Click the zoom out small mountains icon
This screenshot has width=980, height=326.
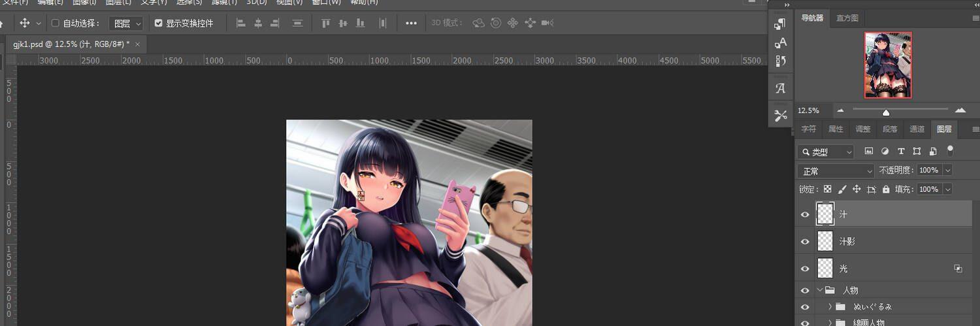[840, 110]
